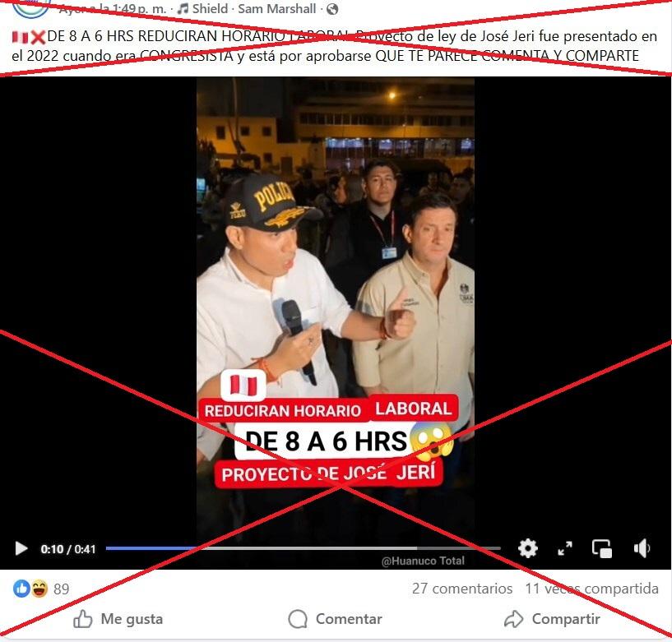Click the 0:10 / 0:41 time display
The width and height of the screenshot is (672, 642).
(68, 548)
